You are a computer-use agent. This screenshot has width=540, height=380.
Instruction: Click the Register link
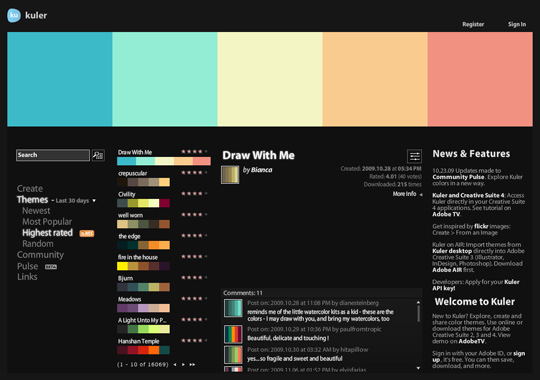tap(473, 24)
